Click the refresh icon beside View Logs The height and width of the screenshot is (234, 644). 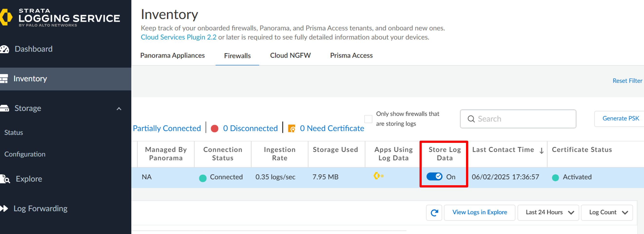point(434,213)
